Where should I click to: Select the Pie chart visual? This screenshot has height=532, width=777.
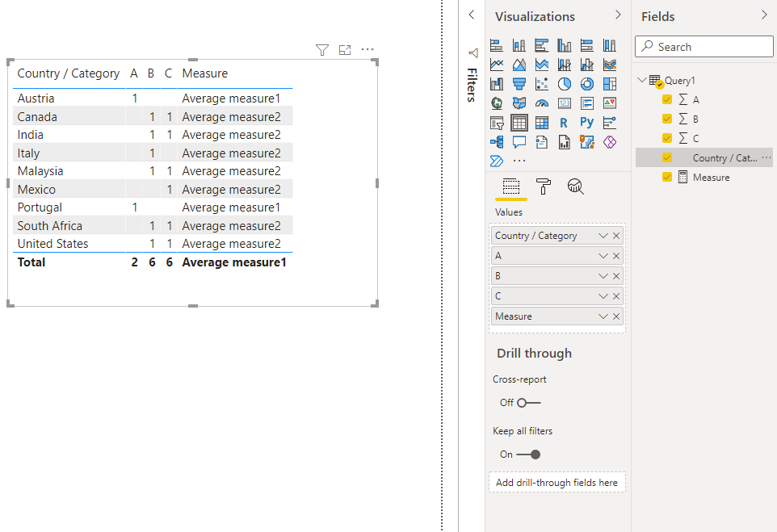tap(565, 84)
